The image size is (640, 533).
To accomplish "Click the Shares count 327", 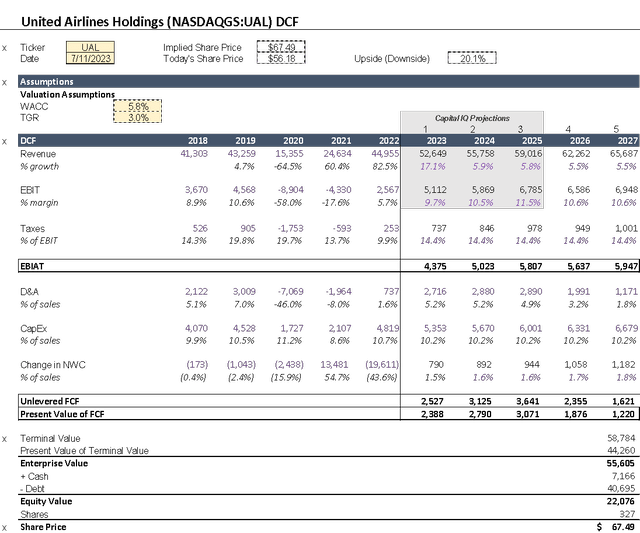I will [628, 514].
